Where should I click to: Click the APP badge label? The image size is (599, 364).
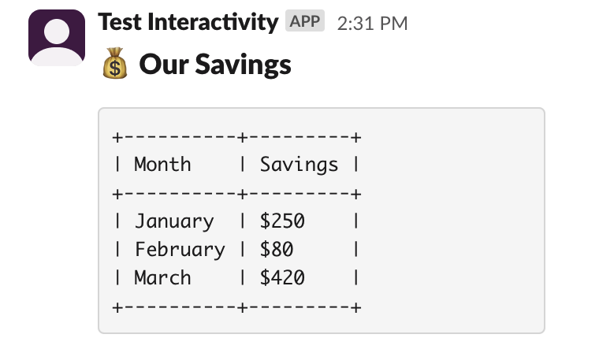tap(305, 22)
